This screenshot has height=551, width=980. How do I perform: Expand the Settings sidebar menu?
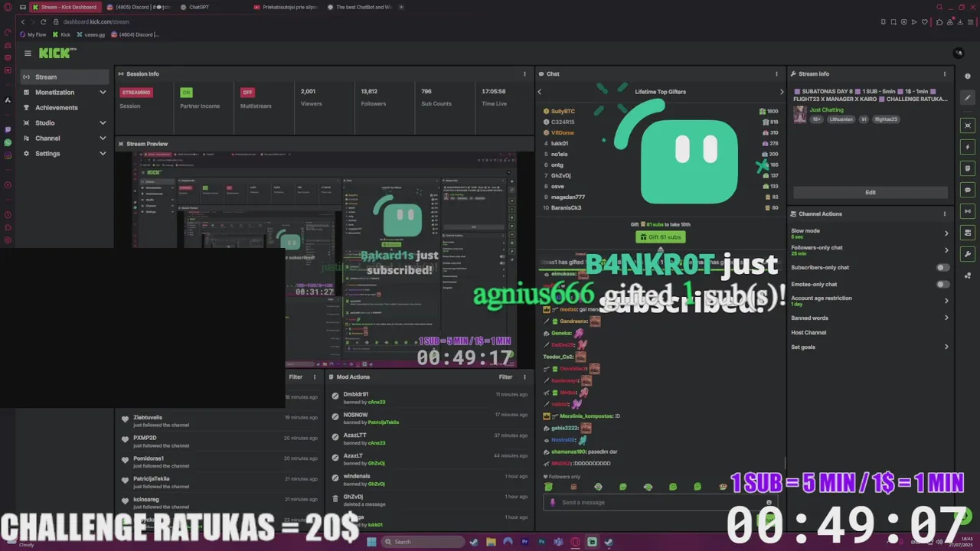coord(64,153)
